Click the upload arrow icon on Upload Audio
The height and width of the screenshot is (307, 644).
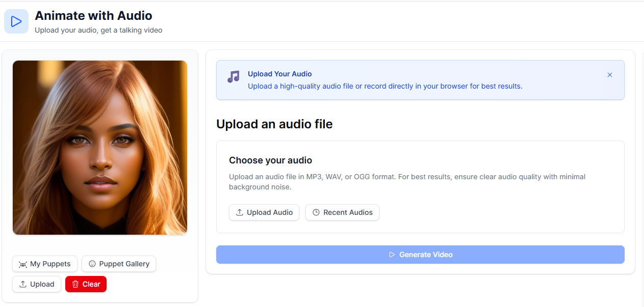point(240,212)
